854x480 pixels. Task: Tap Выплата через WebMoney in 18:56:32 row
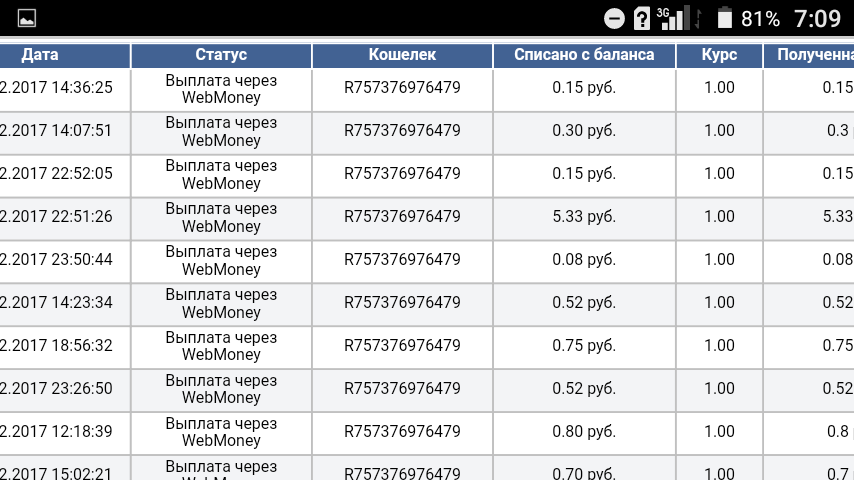pyautogui.click(x=221, y=346)
